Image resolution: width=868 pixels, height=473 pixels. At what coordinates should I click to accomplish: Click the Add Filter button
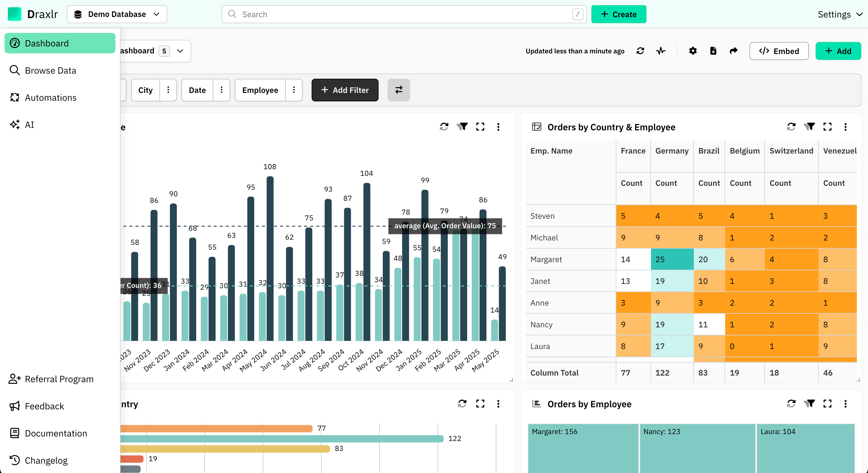[345, 90]
